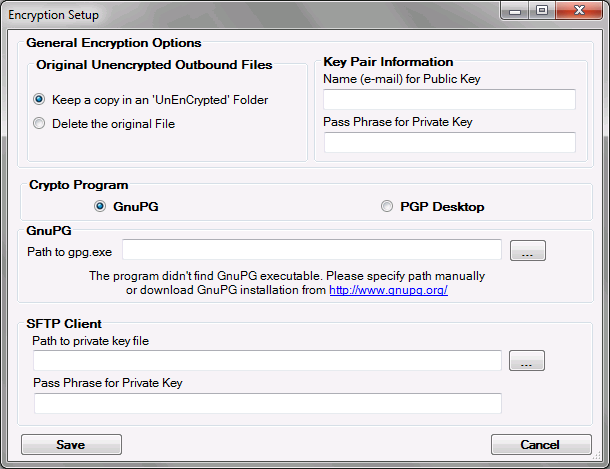Click the Path to gpg.exe text box
This screenshot has height=469, width=610.
pos(312,250)
